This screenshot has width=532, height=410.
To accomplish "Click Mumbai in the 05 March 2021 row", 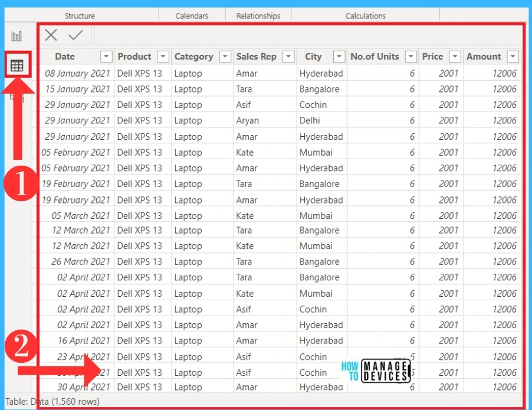I will pyautogui.click(x=316, y=215).
